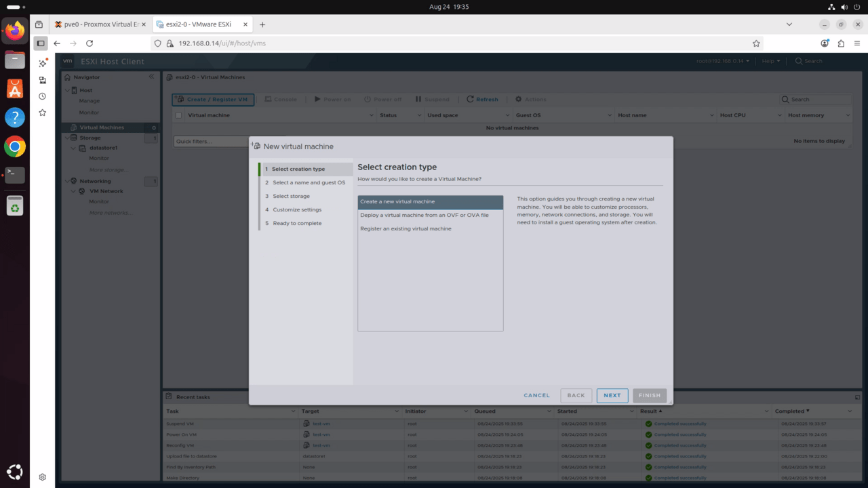Screen dimensions: 868x488
Task: Click the CANCEL button
Action: coord(537,395)
